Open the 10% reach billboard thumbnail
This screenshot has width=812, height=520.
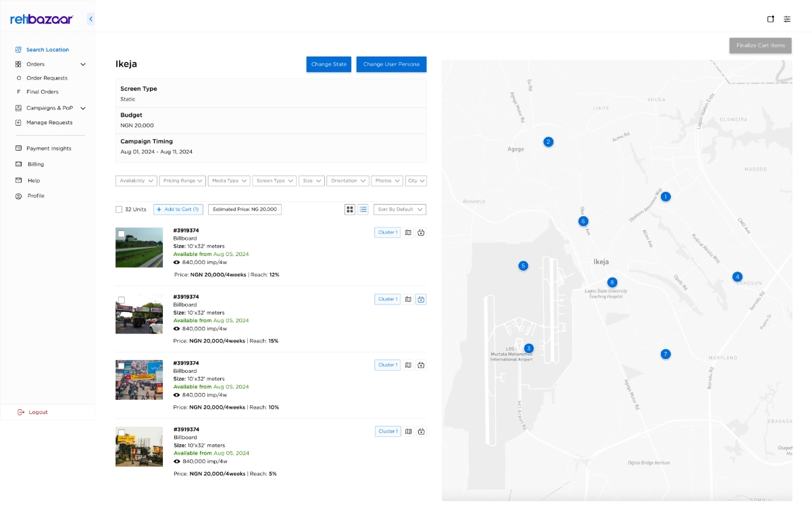(139, 380)
